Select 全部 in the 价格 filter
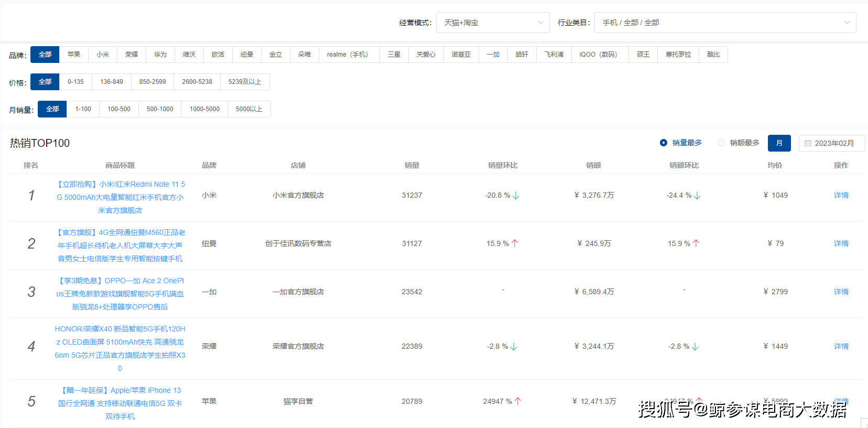868x428 pixels. click(x=45, y=82)
